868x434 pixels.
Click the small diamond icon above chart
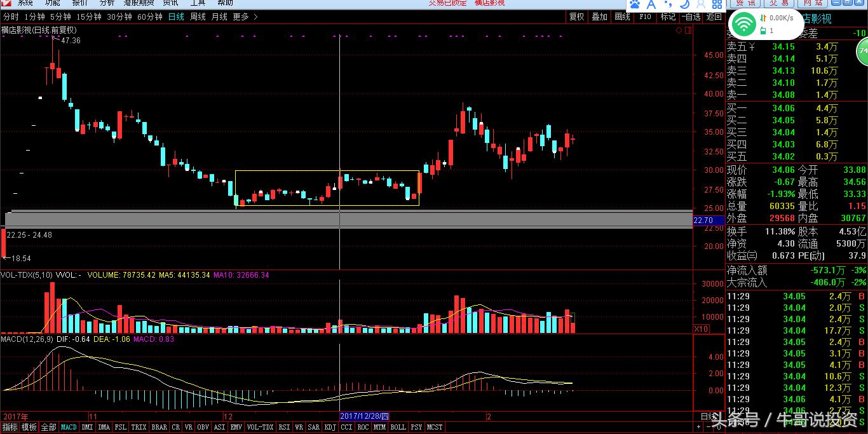tap(679, 30)
